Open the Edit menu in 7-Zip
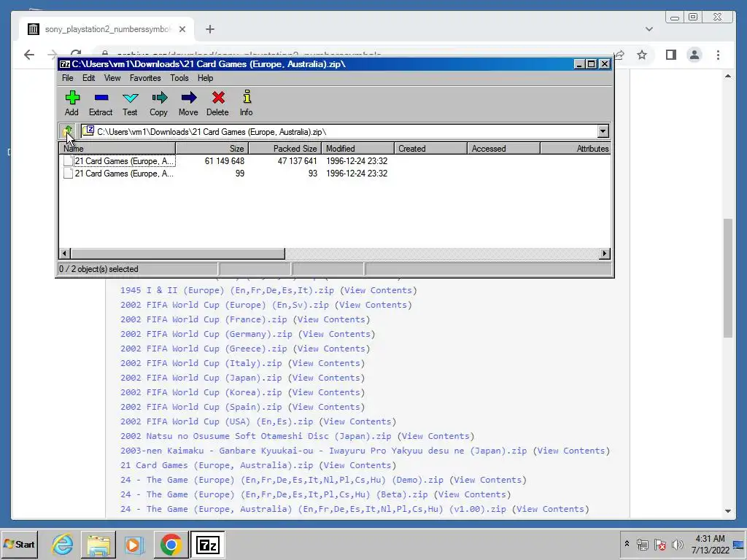The width and height of the screenshot is (747, 560). tap(88, 78)
